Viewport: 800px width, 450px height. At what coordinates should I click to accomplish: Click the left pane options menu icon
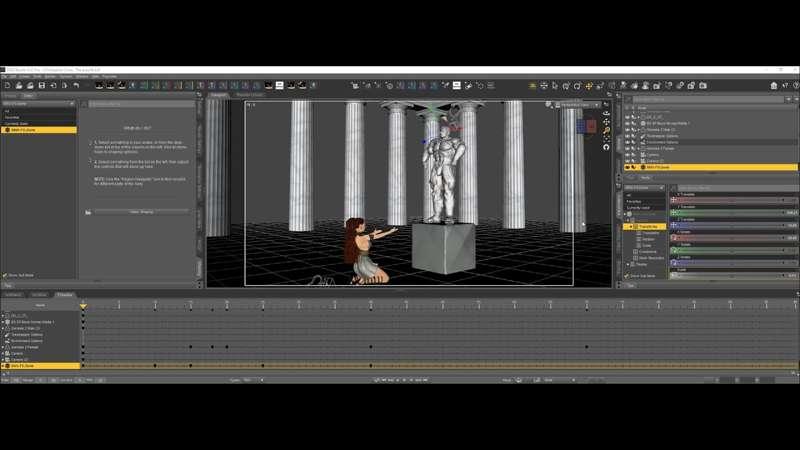(199, 95)
